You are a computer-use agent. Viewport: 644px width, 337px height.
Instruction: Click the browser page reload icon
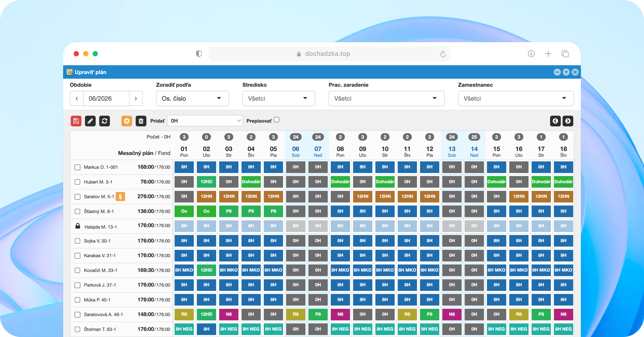[443, 54]
